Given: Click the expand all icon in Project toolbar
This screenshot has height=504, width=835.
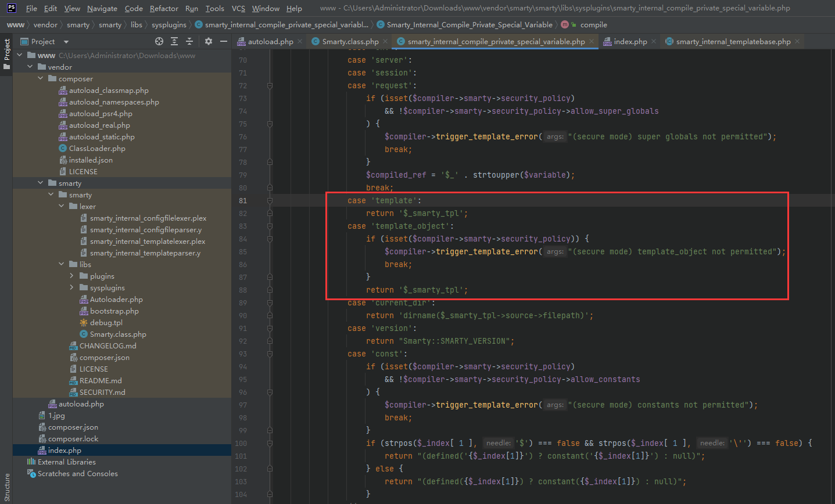Looking at the screenshot, I should [174, 41].
